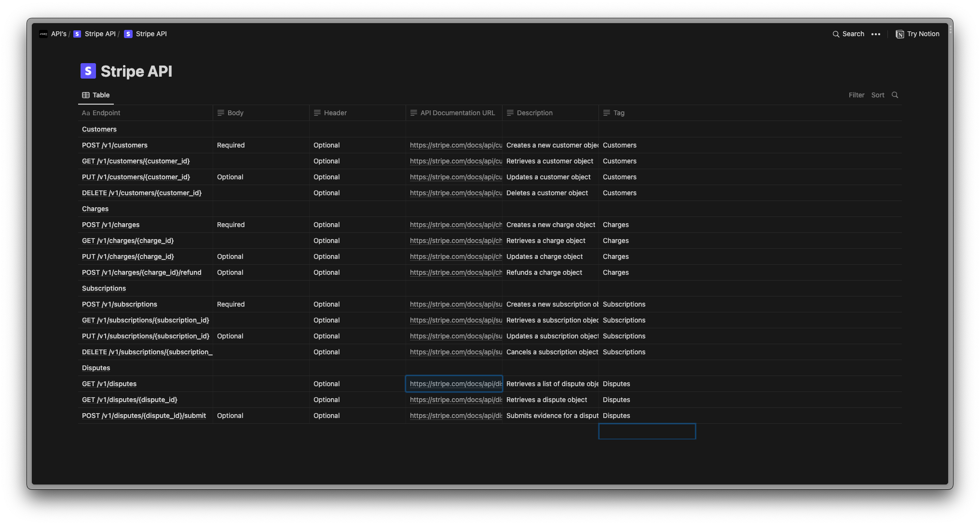
Task: Click the Header column text-type icon
Action: 317,113
